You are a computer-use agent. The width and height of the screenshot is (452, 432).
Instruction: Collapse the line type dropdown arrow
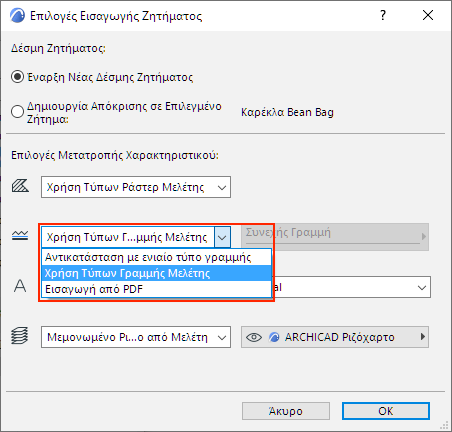pyautogui.click(x=222, y=237)
